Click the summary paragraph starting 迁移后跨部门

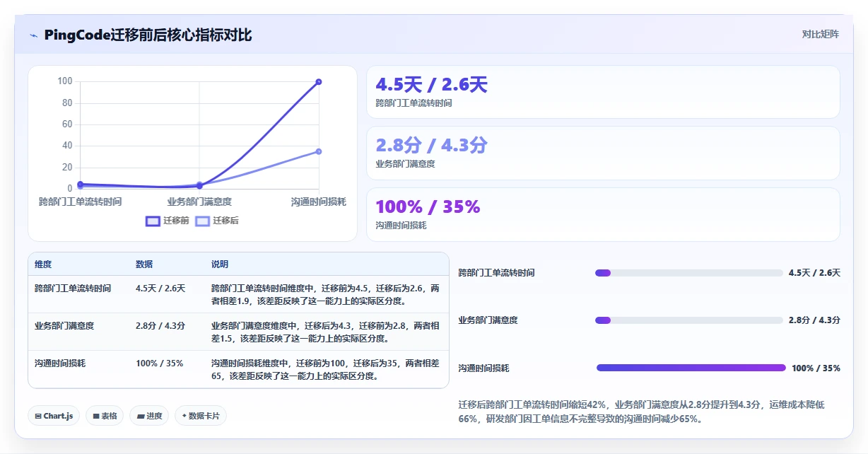tap(642, 412)
